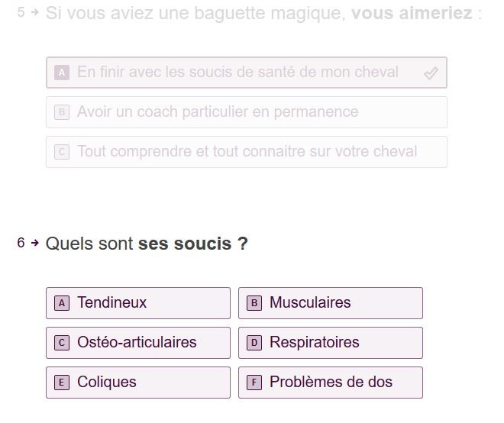This screenshot has height=423, width=504.
Task: Click the D key badge beside Respiratoires
Action: [255, 343]
